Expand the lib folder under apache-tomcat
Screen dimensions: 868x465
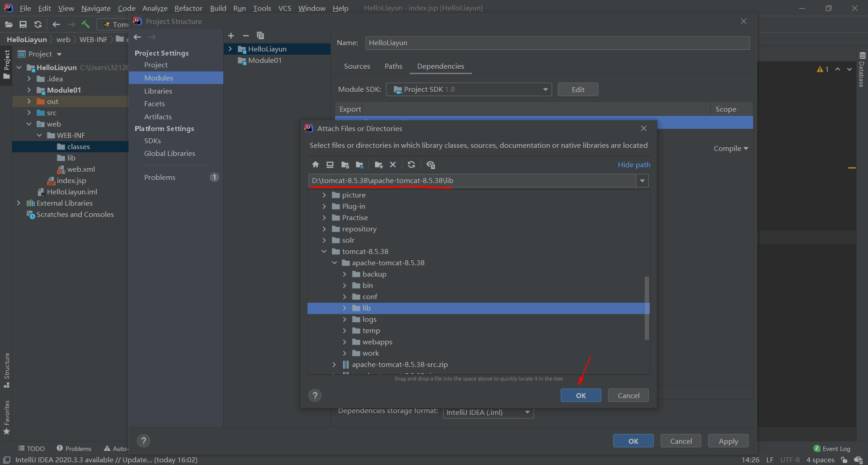pyautogui.click(x=344, y=308)
